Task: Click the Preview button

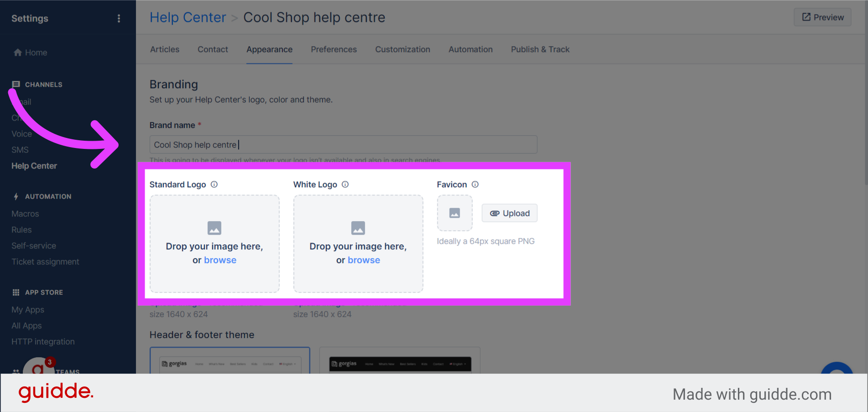Action: [x=822, y=17]
